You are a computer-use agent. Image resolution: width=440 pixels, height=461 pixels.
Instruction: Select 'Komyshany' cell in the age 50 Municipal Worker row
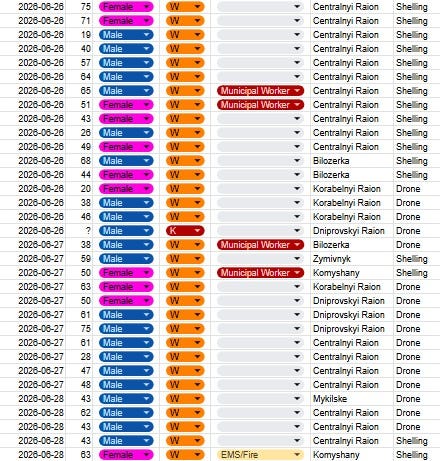click(352, 273)
